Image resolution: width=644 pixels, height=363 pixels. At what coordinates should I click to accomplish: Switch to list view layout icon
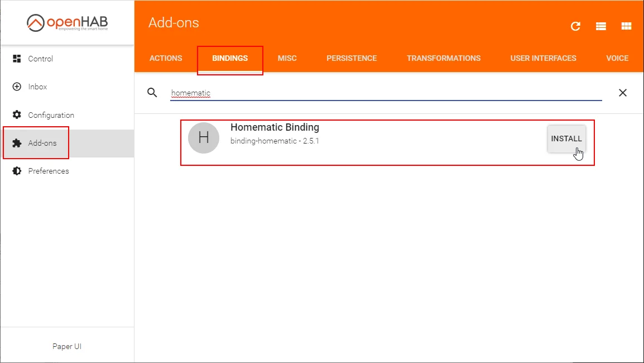[x=601, y=26]
